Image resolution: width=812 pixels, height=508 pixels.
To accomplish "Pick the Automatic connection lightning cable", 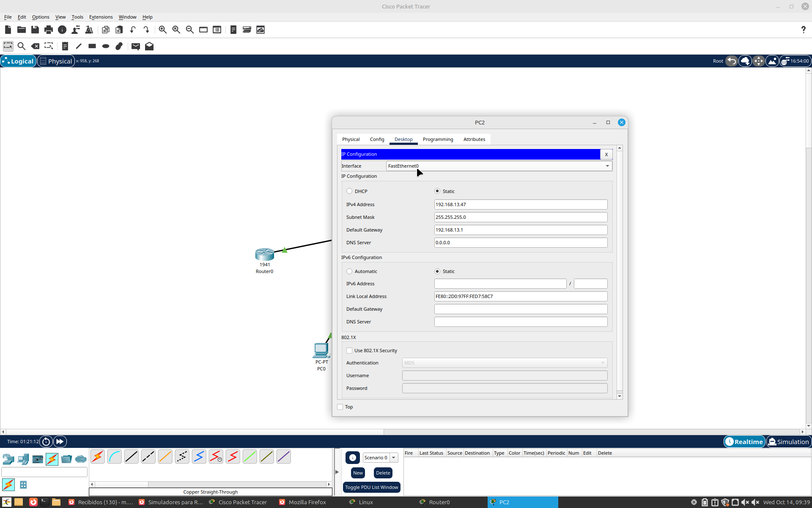I will (x=98, y=457).
